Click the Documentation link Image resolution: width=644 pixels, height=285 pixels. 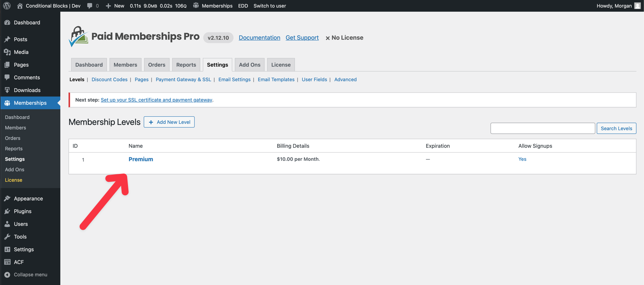coord(259,37)
